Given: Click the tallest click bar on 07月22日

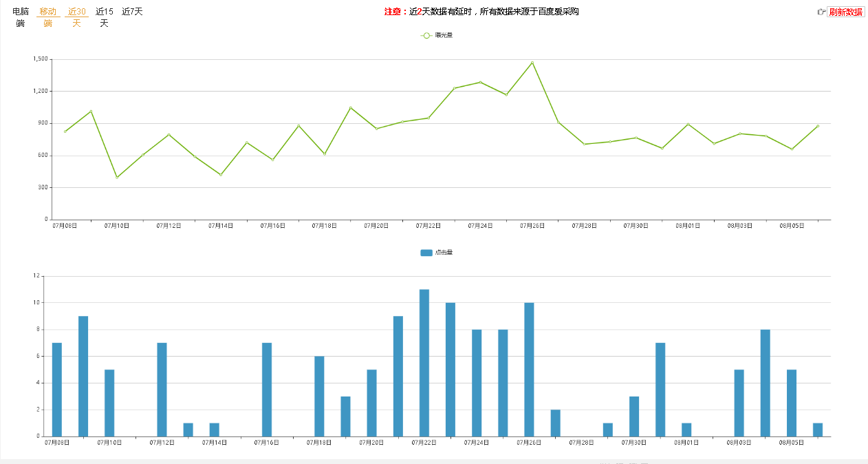Looking at the screenshot, I should pyautogui.click(x=424, y=362).
